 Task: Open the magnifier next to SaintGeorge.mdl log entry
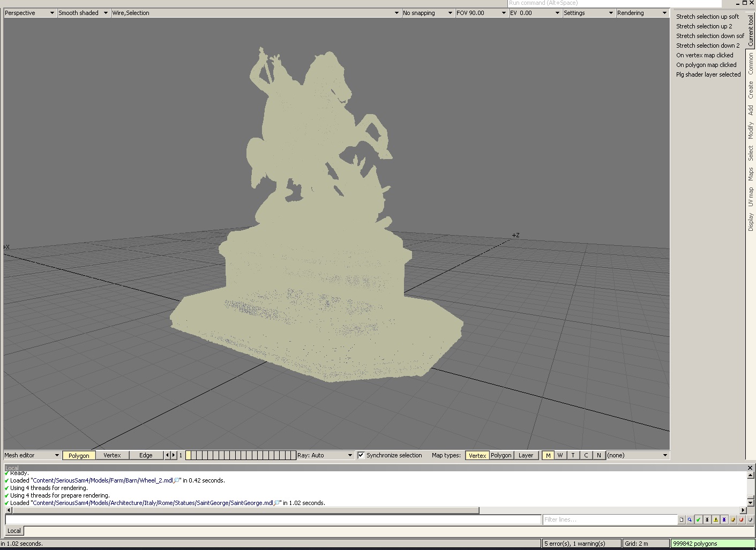point(276,503)
